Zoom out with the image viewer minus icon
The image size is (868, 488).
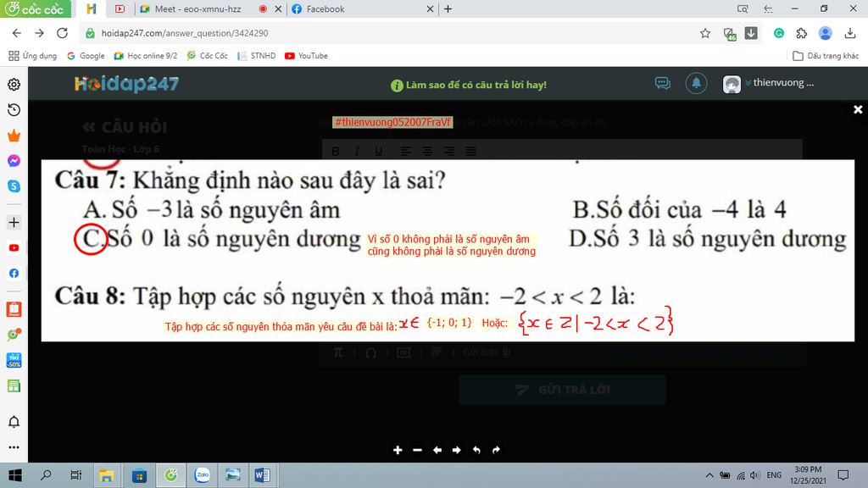[x=417, y=450]
